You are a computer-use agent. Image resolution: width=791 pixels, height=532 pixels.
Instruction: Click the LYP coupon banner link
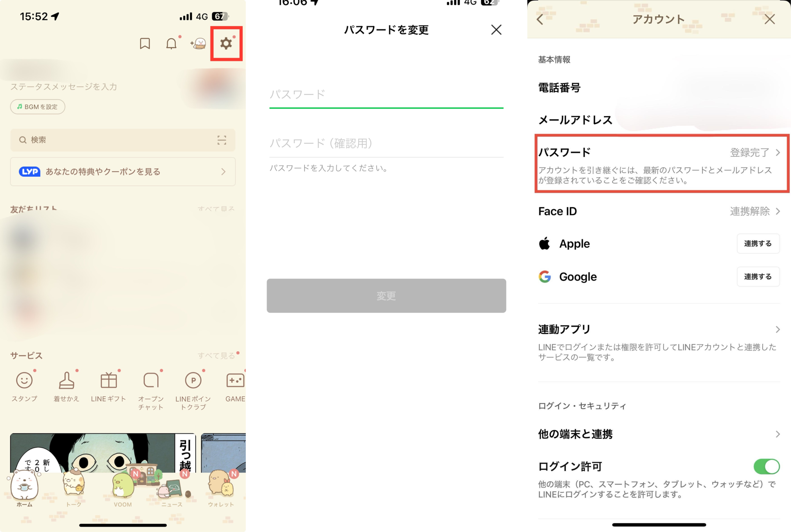point(122,172)
